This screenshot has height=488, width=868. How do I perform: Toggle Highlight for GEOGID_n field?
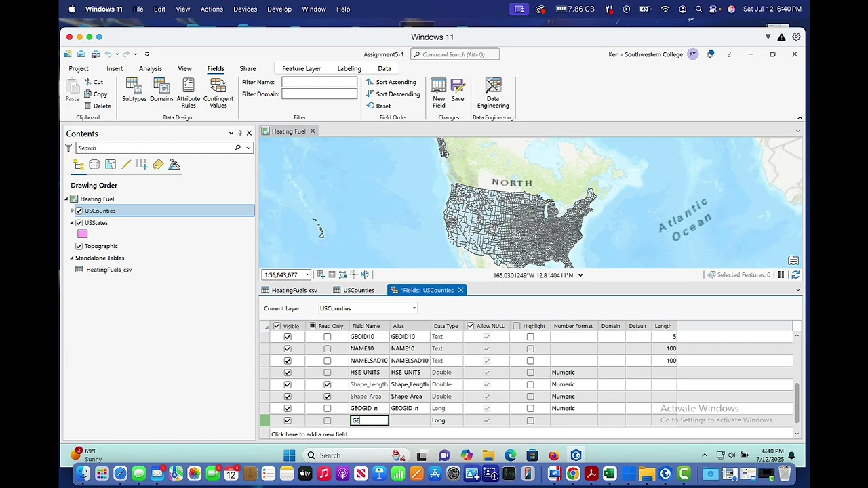tap(530, 409)
